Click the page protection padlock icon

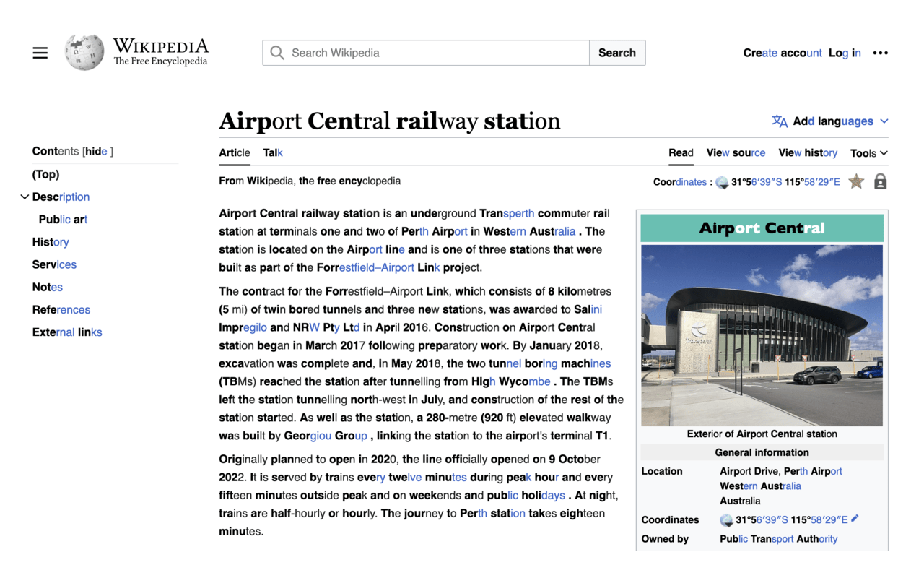coord(880,181)
